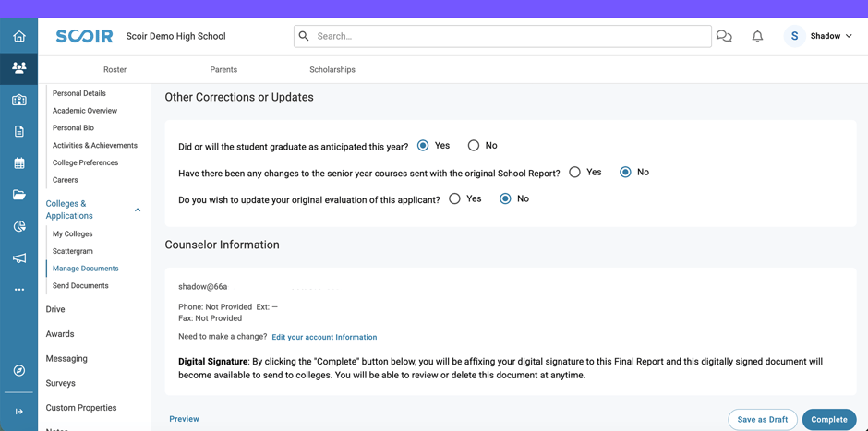Viewport: 868px width, 431px height.
Task: Click the Save as Draft button
Action: coord(762,420)
